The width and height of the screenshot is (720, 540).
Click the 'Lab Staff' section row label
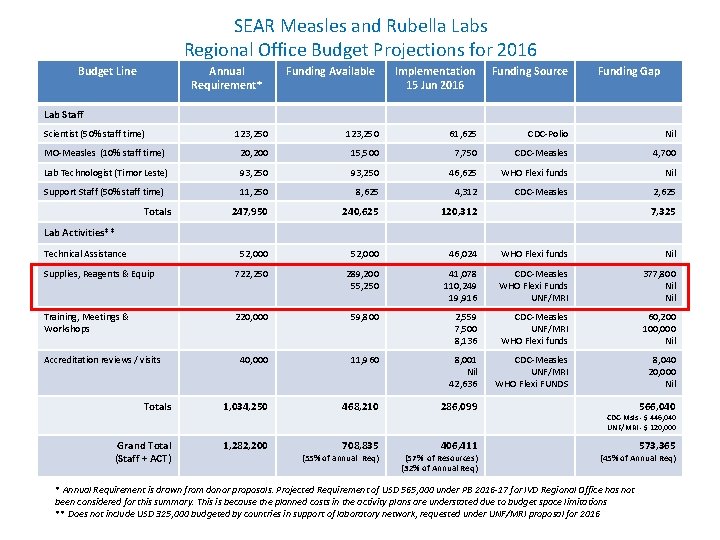(64, 114)
